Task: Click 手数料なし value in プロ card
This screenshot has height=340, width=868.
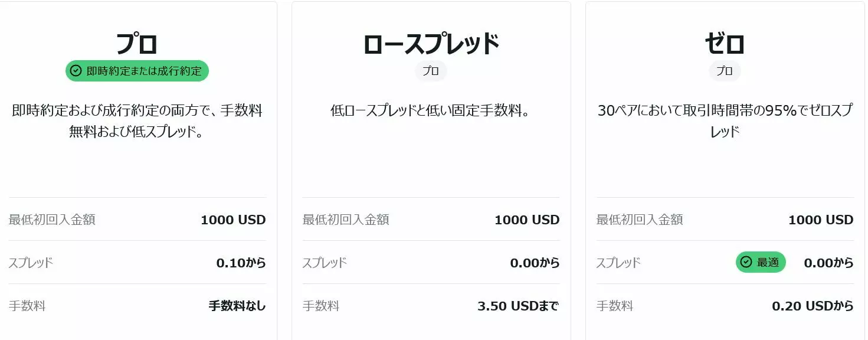Action: pos(237,306)
